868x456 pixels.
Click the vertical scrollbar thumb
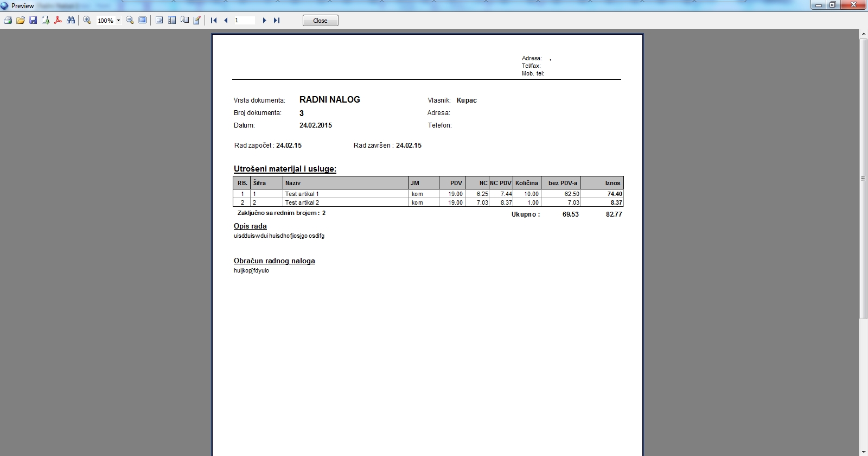click(864, 179)
